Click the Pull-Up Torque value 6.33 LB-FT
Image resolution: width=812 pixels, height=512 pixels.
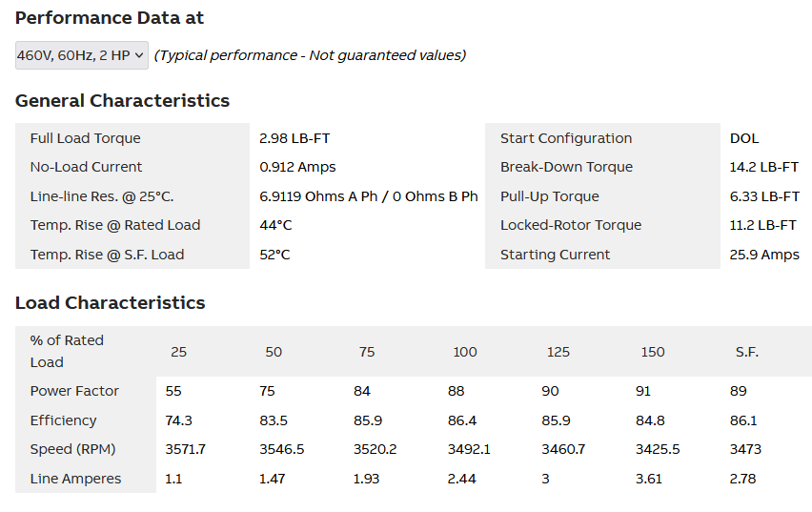pyautogui.click(x=764, y=196)
